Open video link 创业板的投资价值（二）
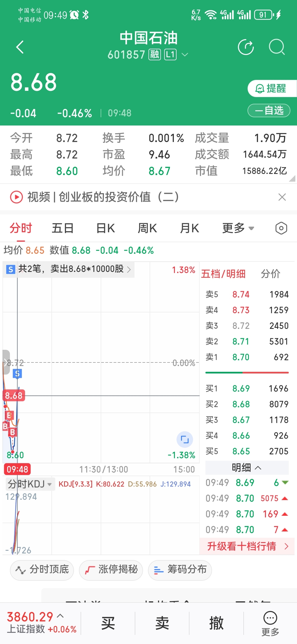This screenshot has width=297, height=644. click(103, 197)
